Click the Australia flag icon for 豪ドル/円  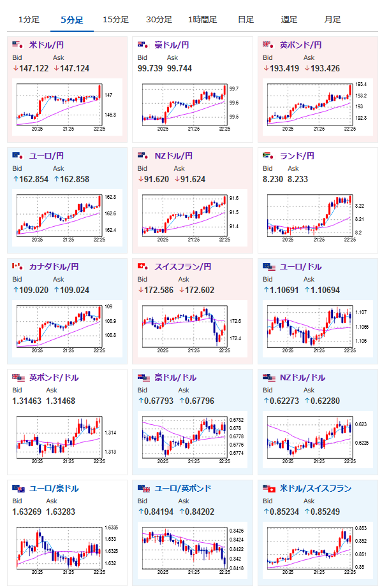point(143,45)
